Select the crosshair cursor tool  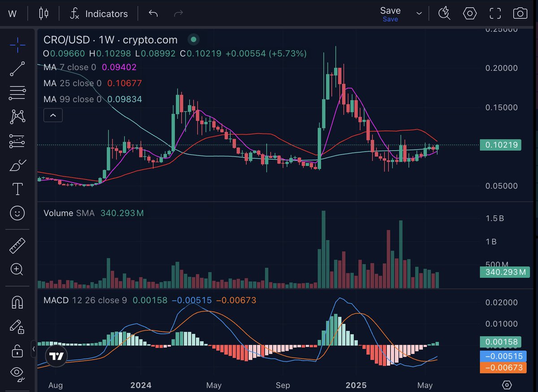point(17,45)
